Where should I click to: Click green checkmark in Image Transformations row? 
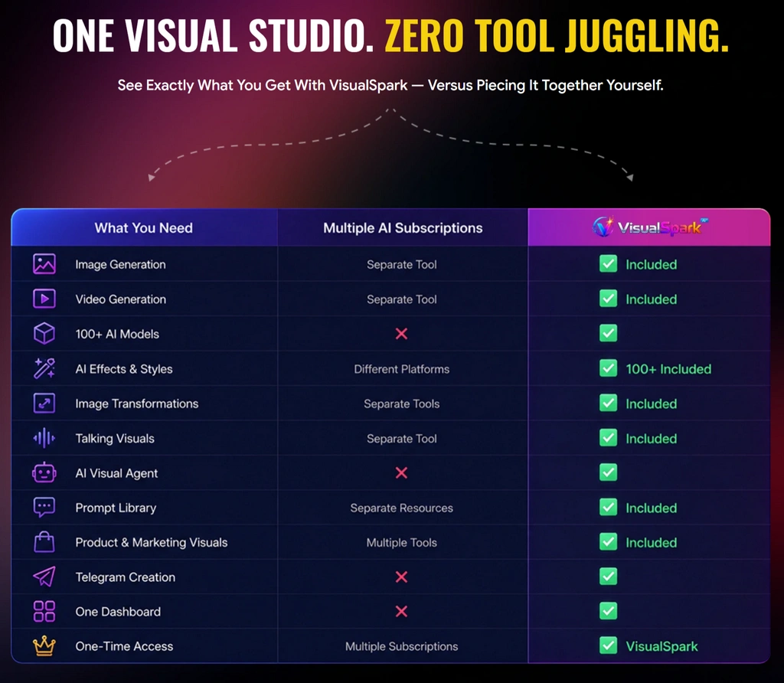pos(608,403)
